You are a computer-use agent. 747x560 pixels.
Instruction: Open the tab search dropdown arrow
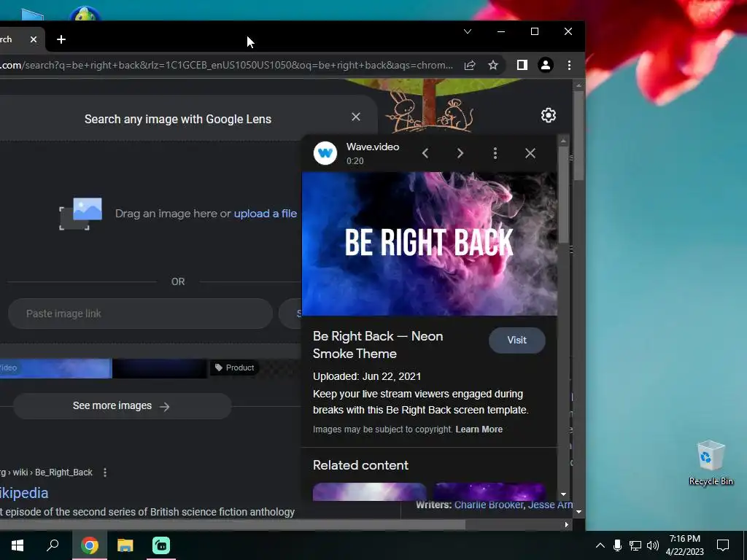[468, 31]
